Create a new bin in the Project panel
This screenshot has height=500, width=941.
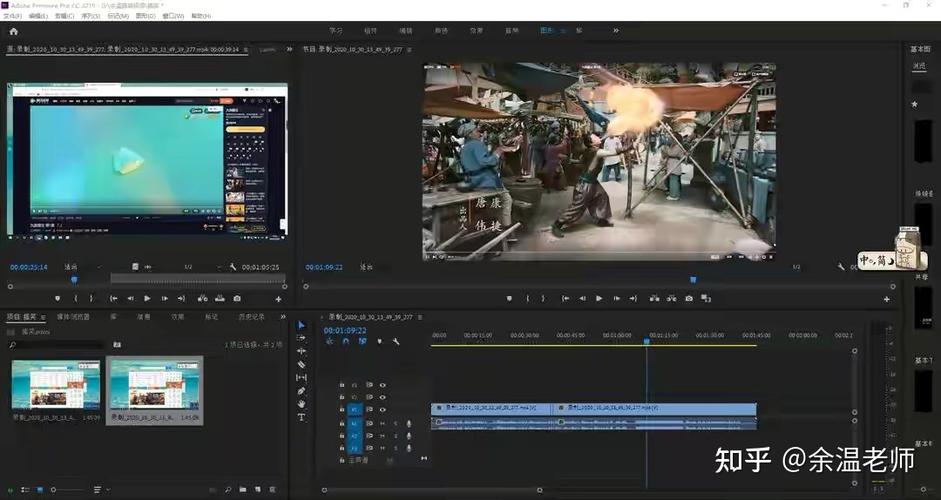click(x=242, y=490)
